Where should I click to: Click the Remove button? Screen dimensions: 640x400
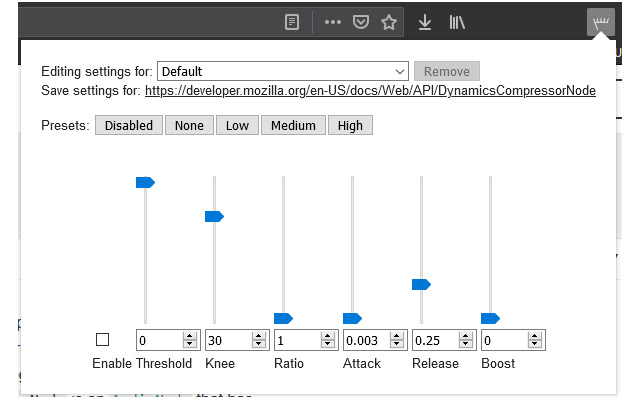(447, 71)
